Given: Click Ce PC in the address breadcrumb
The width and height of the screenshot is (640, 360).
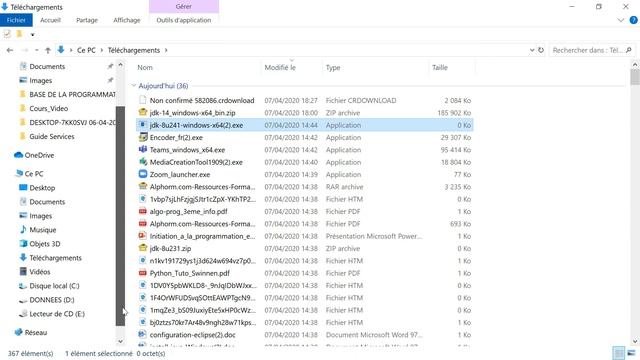Looking at the screenshot, I should [86, 50].
